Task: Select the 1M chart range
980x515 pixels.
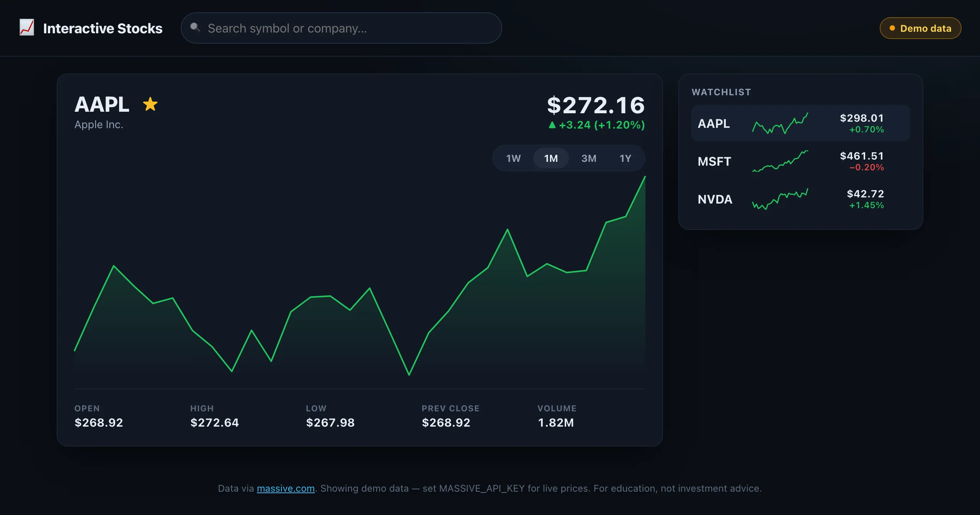Action: [551, 158]
